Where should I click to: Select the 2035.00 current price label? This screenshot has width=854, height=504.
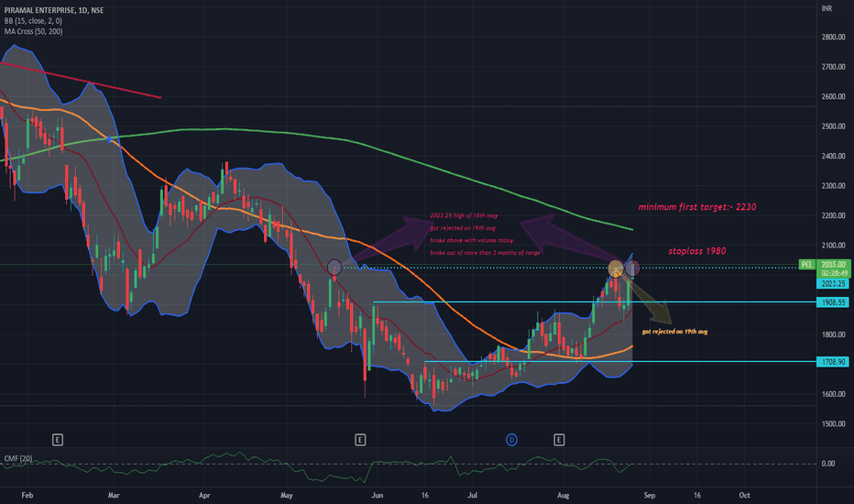(833, 264)
